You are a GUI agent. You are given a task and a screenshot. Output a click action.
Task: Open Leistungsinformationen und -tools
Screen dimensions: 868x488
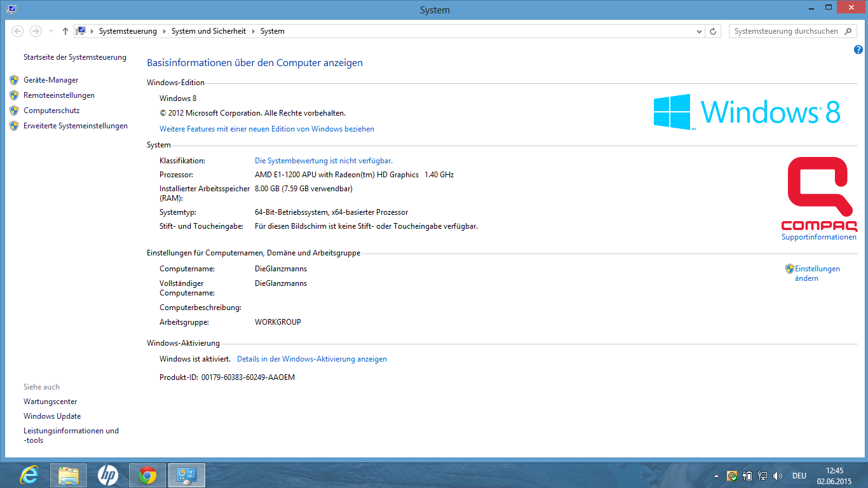(x=71, y=435)
